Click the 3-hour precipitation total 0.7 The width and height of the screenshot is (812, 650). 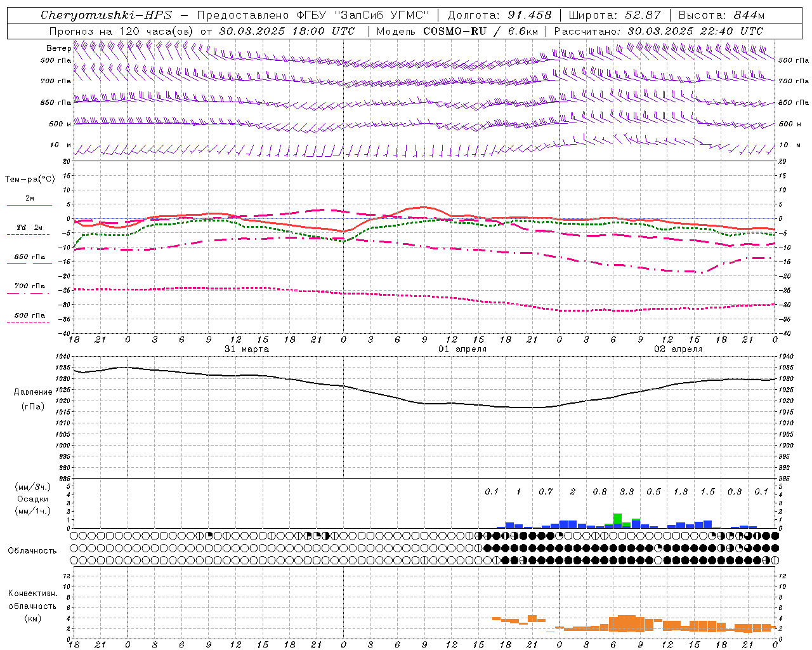click(x=546, y=492)
